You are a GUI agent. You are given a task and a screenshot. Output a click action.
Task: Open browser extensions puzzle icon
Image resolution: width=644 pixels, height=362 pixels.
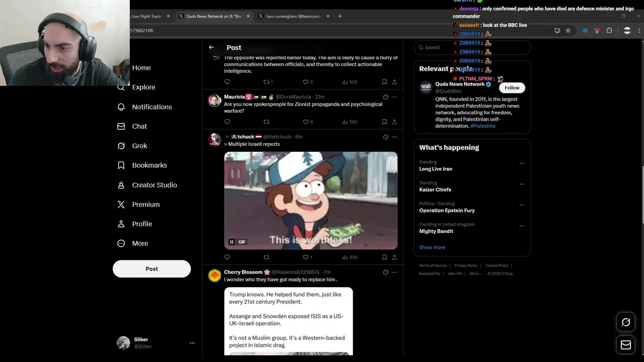(x=609, y=31)
